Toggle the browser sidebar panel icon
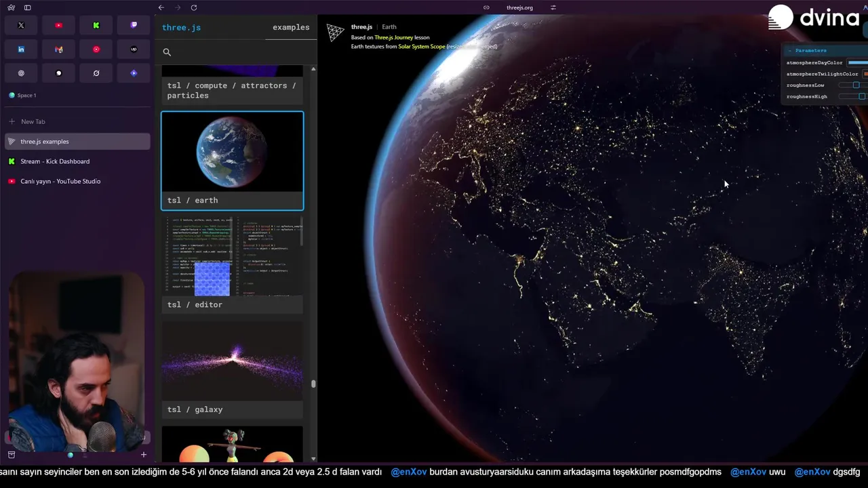Screen dimensions: 868x488 pyautogui.click(x=27, y=7)
